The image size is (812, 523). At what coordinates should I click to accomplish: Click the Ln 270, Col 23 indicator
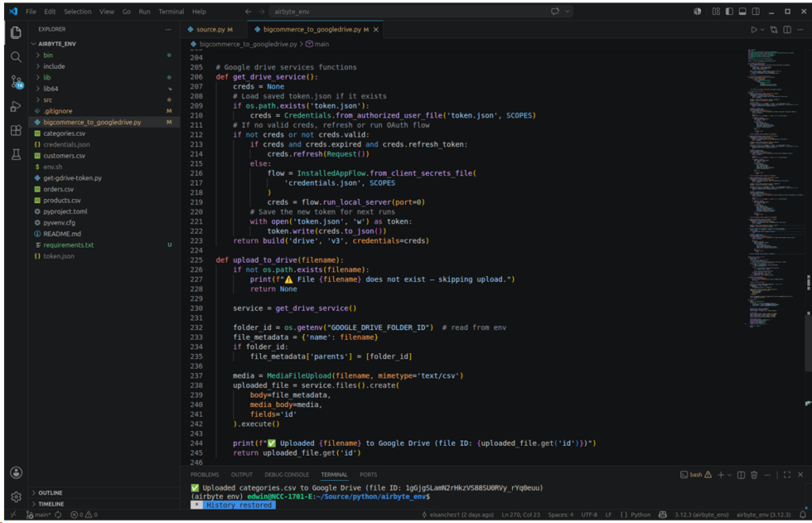pyautogui.click(x=520, y=515)
